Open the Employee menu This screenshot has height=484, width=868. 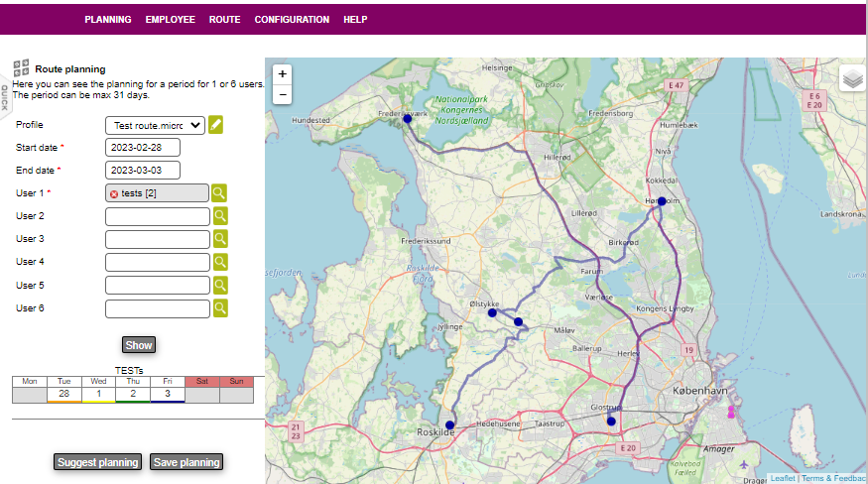tap(171, 20)
